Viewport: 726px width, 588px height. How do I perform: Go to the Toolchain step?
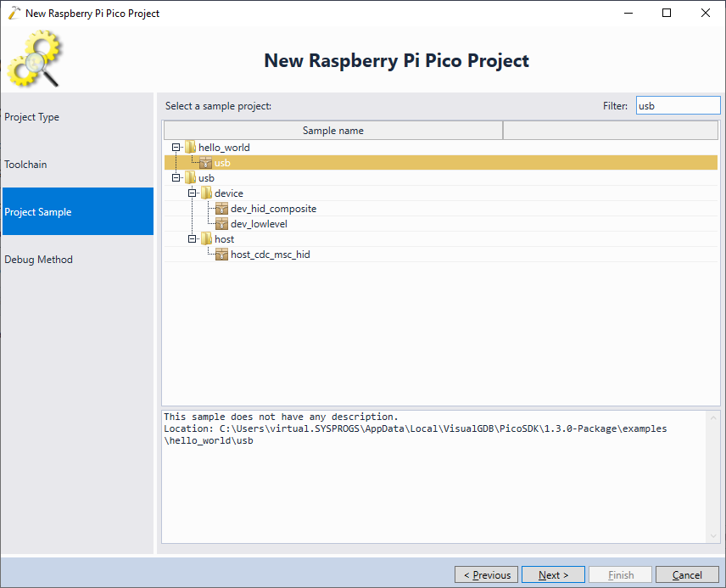pyautogui.click(x=78, y=165)
